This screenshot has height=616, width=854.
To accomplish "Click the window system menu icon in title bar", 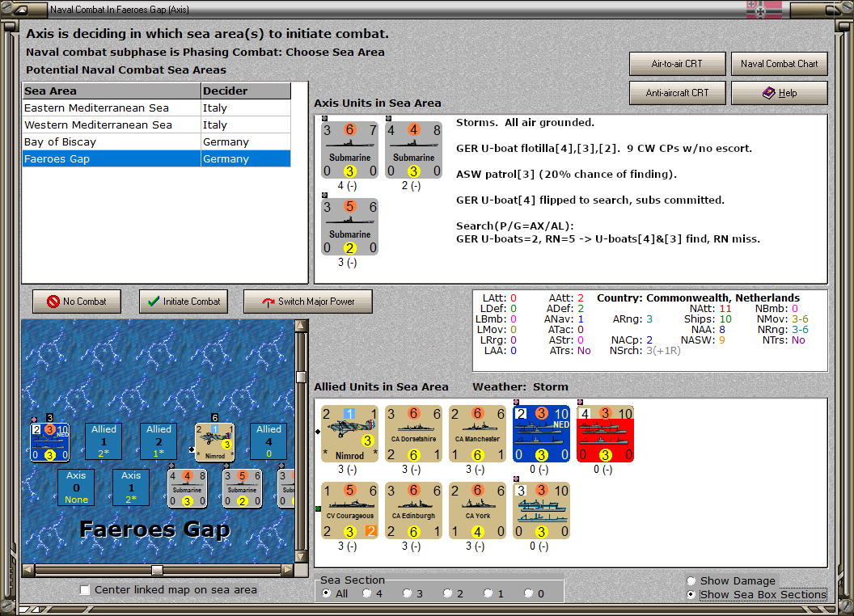I will pyautogui.click(x=21, y=9).
